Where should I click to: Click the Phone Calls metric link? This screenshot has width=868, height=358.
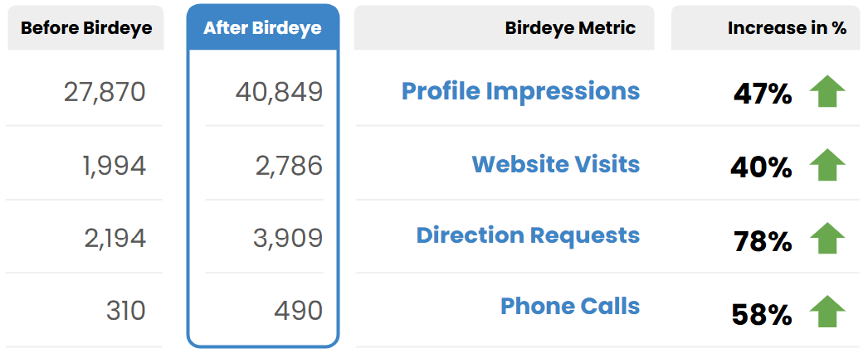tap(569, 307)
